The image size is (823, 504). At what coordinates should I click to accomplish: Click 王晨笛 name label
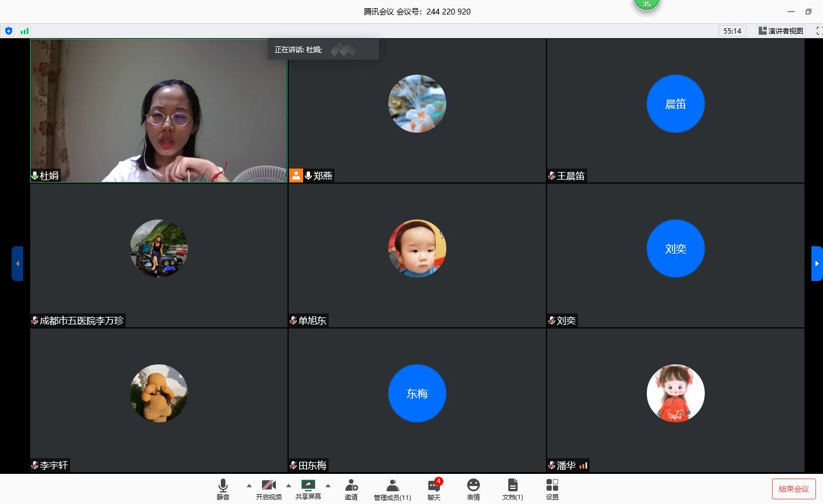(571, 176)
